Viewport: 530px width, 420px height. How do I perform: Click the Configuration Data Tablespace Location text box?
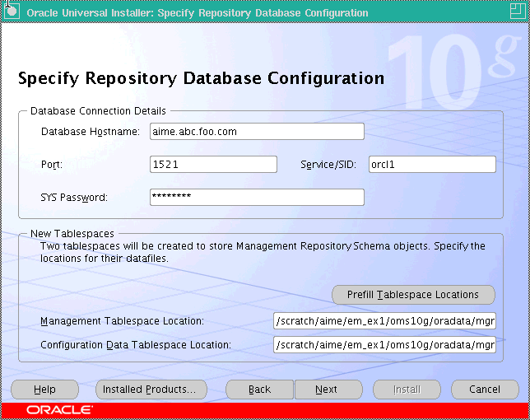point(385,345)
